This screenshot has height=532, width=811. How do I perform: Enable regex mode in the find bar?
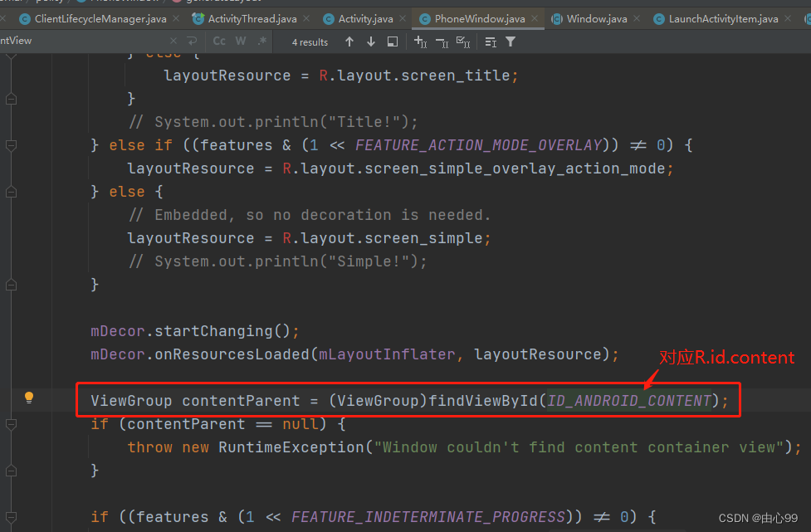(261, 41)
